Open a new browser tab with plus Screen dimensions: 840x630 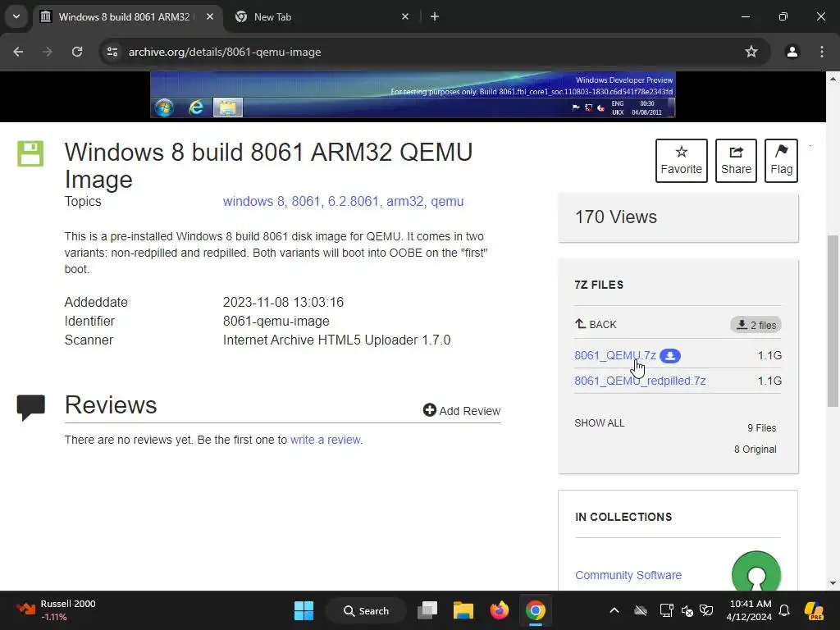point(435,16)
